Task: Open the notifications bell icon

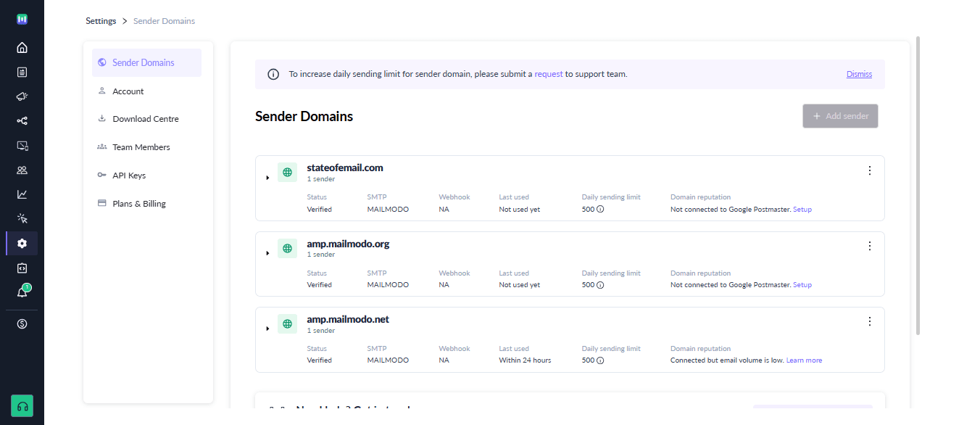Action: coord(22,292)
